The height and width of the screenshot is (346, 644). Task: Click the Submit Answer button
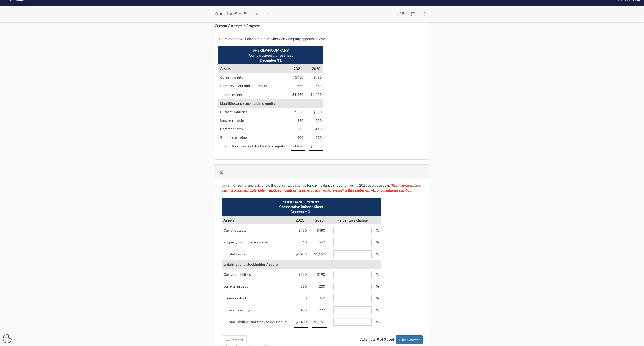pyautogui.click(x=409, y=340)
